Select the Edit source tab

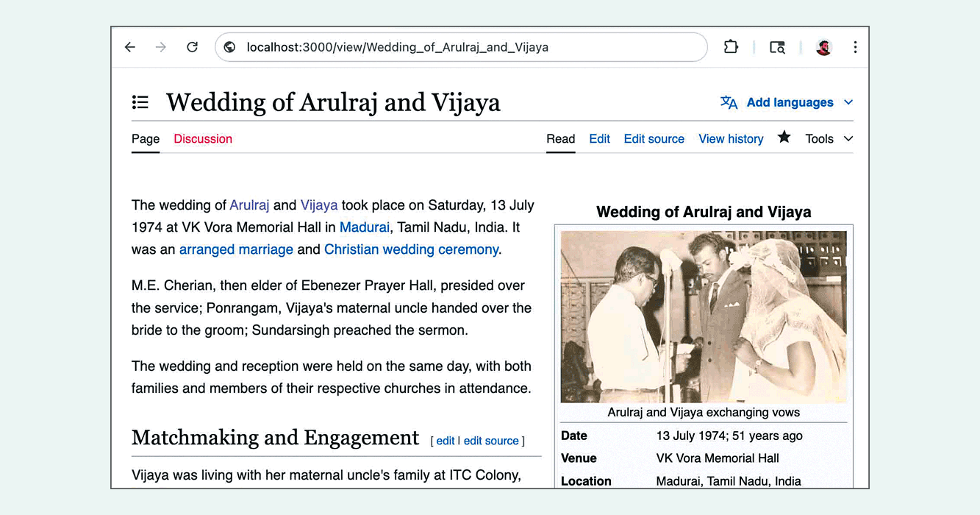click(x=654, y=138)
